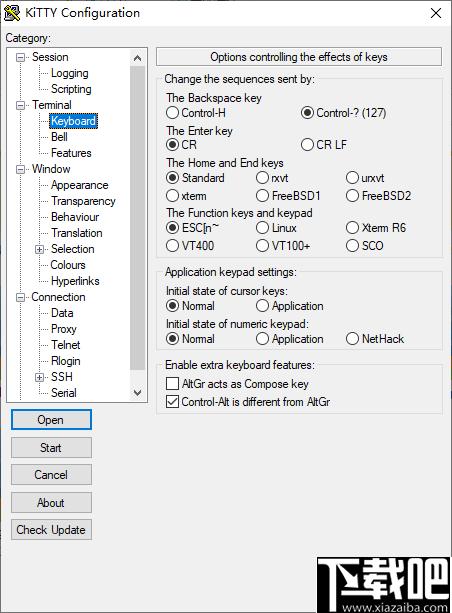Image resolution: width=452 pixels, height=613 pixels.
Task: Click category list scroll down arrow
Action: click(x=138, y=393)
